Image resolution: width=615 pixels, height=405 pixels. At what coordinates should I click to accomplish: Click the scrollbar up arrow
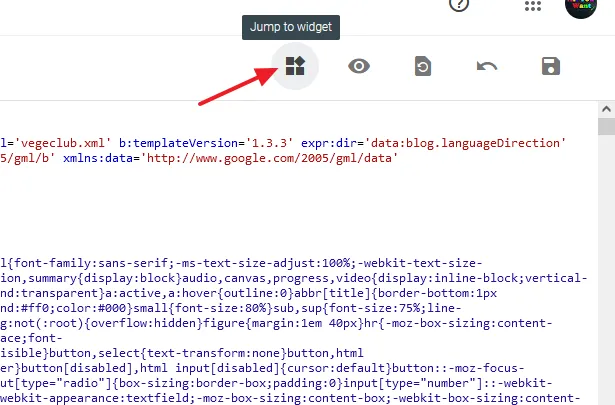coord(606,109)
